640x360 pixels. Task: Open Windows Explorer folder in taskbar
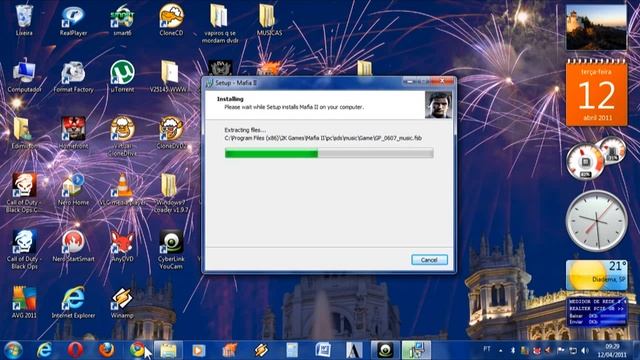click(168, 350)
